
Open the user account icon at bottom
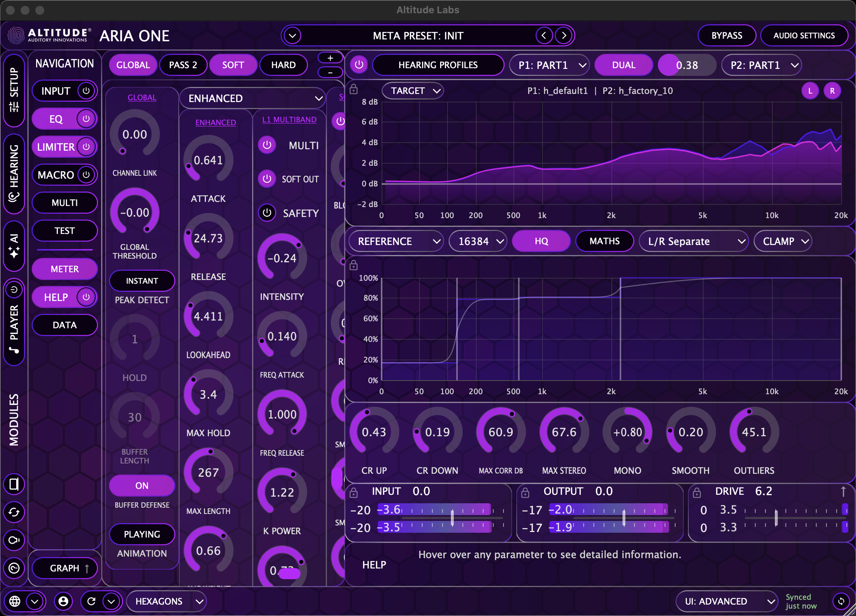(x=63, y=601)
